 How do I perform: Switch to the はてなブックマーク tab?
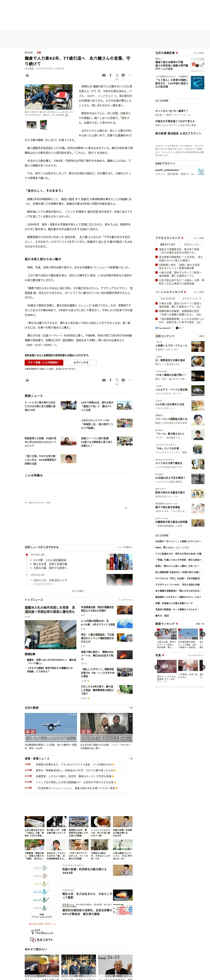tap(192, 298)
